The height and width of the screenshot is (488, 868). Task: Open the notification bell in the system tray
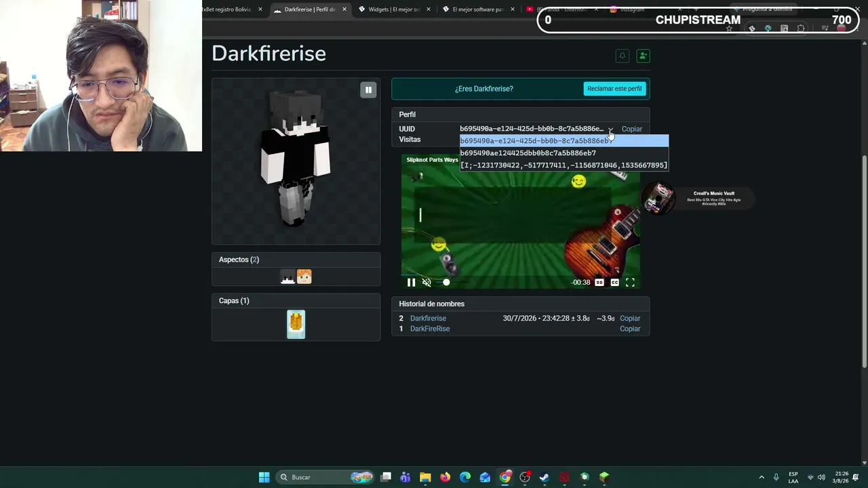(x=856, y=477)
